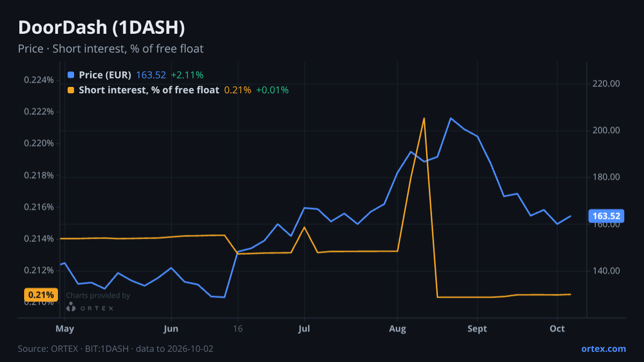Click the 0.220% left axis label

point(39,144)
